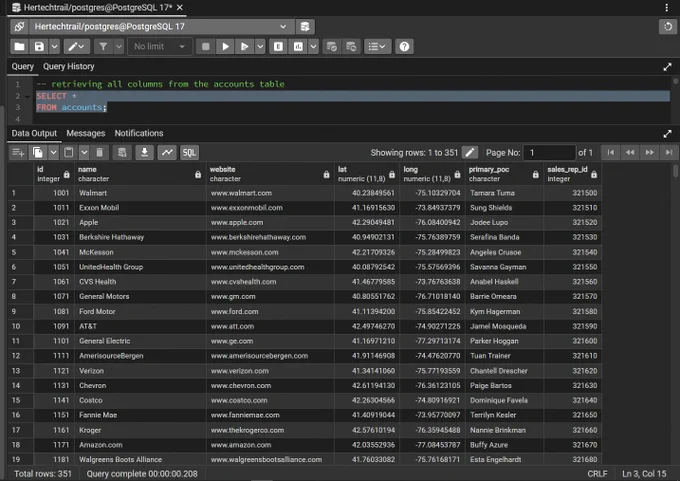Click the paste clipboard icon
Viewport: 680px width, 481px height.
coord(69,152)
